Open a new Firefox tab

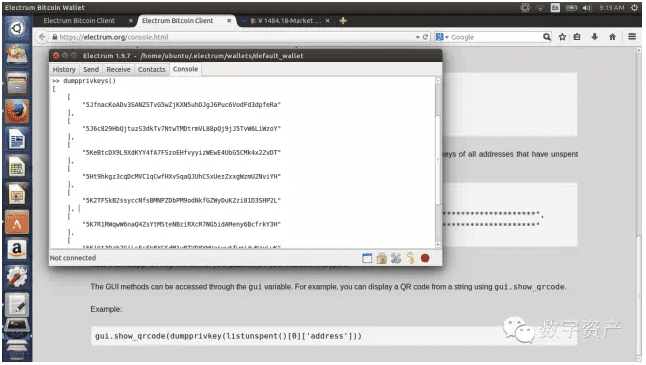pyautogui.click(x=343, y=21)
